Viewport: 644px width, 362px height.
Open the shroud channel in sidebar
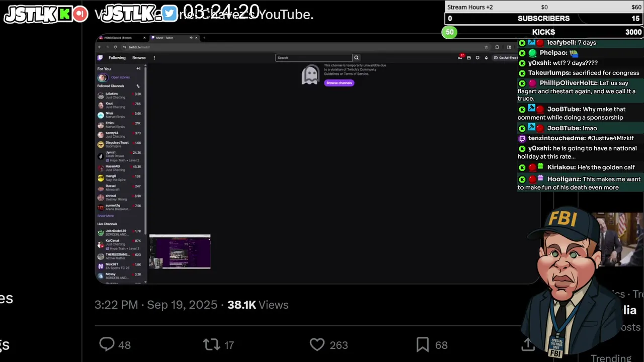[x=120, y=197]
